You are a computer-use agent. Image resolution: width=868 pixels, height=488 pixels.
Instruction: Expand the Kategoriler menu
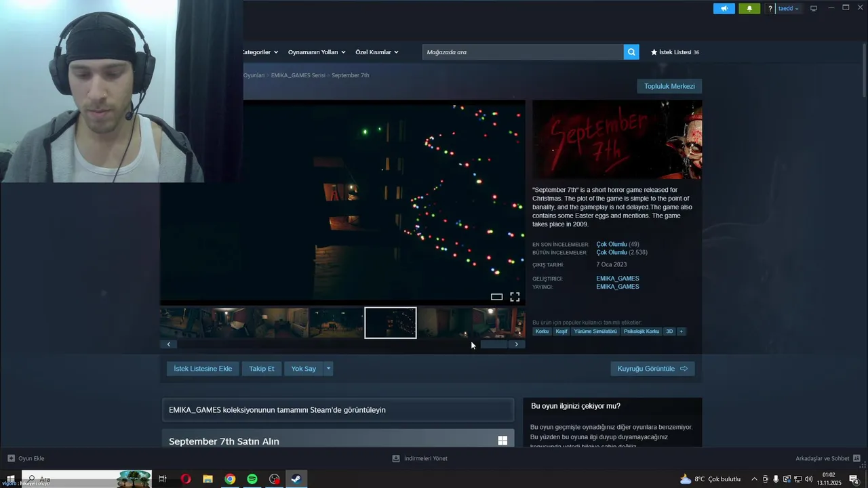(x=259, y=52)
